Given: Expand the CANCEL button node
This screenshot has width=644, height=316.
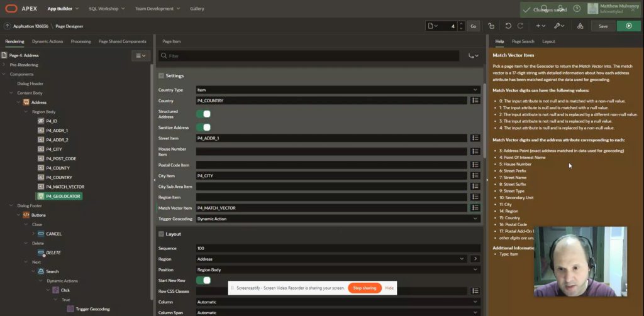Looking at the screenshot, I should coord(33,234).
